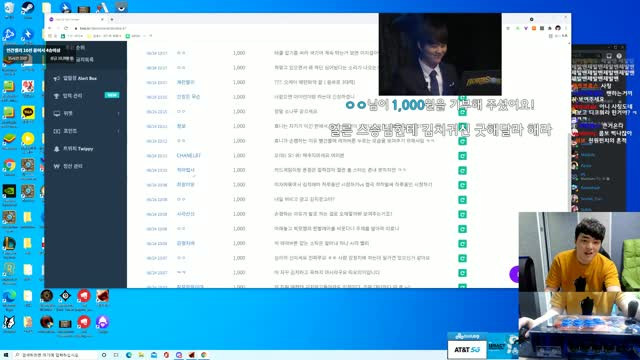Open the Steam desktop shortcut
Image resolution: width=640 pixels, height=360 pixels.
tap(28, 9)
